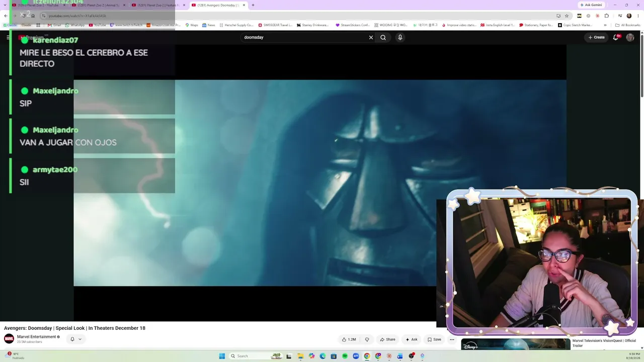
Task: Like the Avengers: Doomsday video
Action: [349, 339]
